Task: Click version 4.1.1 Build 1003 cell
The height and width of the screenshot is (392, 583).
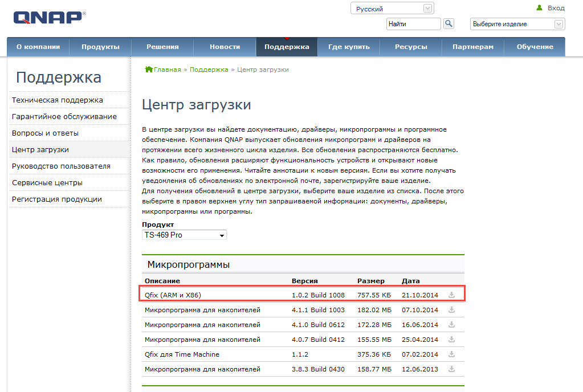Action: point(318,310)
